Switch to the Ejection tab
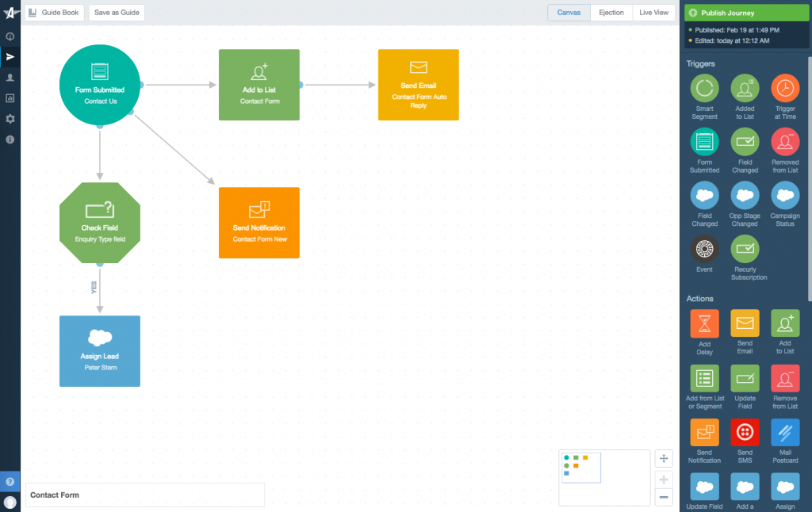The width and height of the screenshot is (812, 512). pyautogui.click(x=611, y=13)
